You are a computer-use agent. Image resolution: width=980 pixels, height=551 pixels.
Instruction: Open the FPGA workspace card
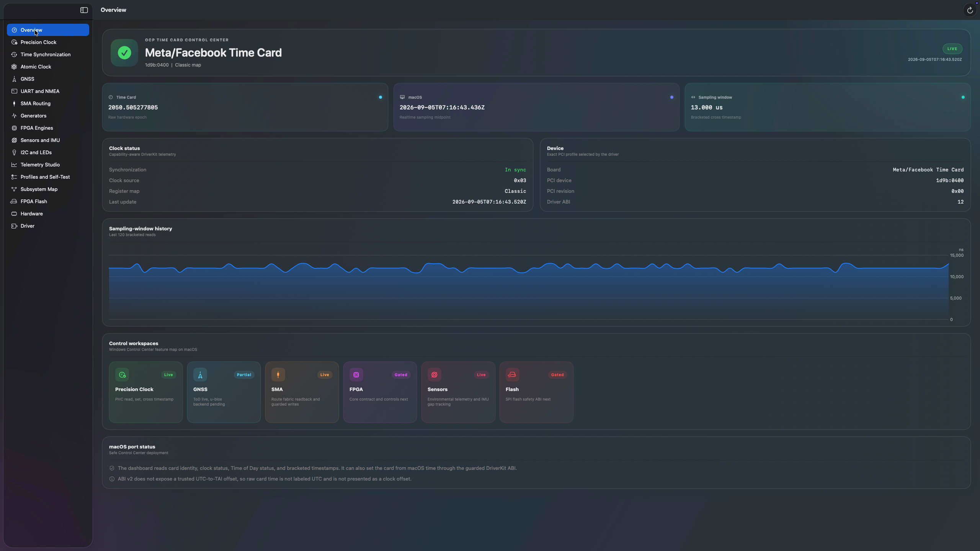(x=380, y=392)
